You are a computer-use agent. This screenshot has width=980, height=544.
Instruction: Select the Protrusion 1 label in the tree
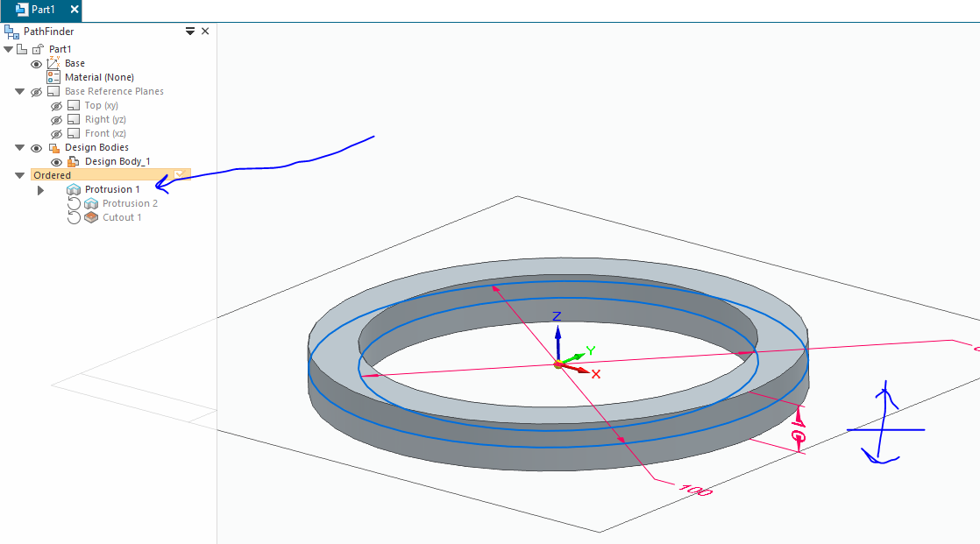point(112,189)
